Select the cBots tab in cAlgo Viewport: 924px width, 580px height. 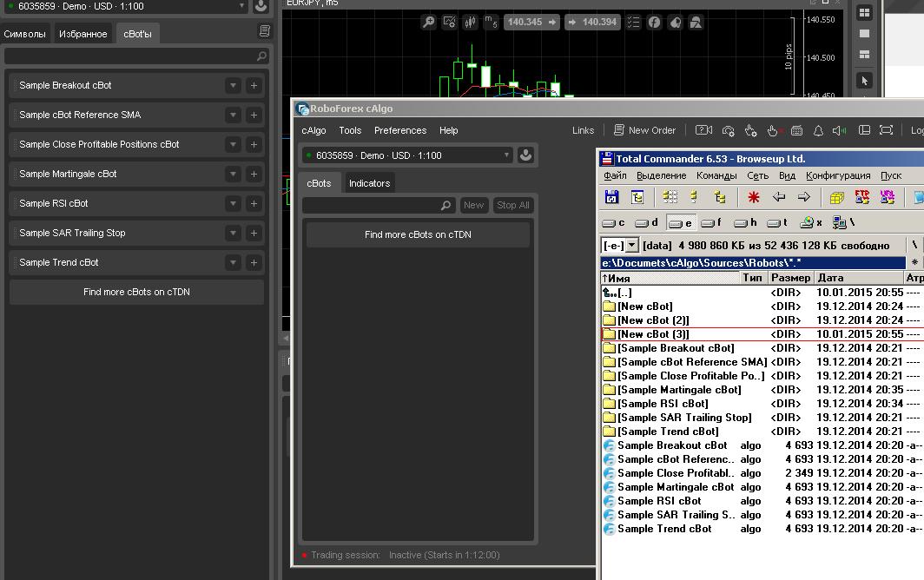click(319, 183)
